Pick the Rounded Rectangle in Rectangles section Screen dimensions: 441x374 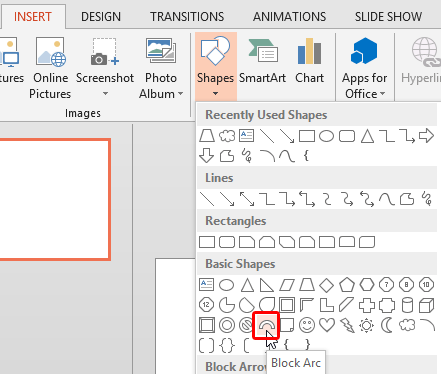click(x=227, y=242)
